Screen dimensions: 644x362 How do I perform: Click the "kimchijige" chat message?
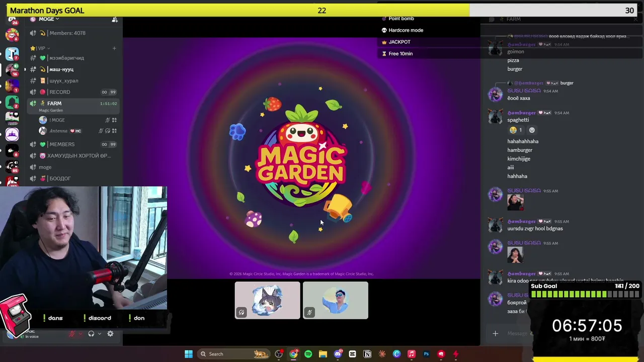(519, 159)
